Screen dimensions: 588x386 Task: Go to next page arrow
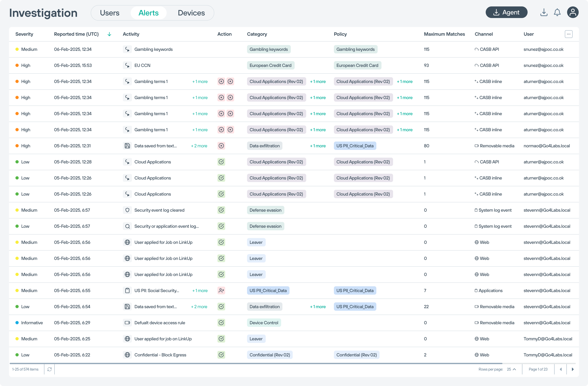tap(573, 369)
